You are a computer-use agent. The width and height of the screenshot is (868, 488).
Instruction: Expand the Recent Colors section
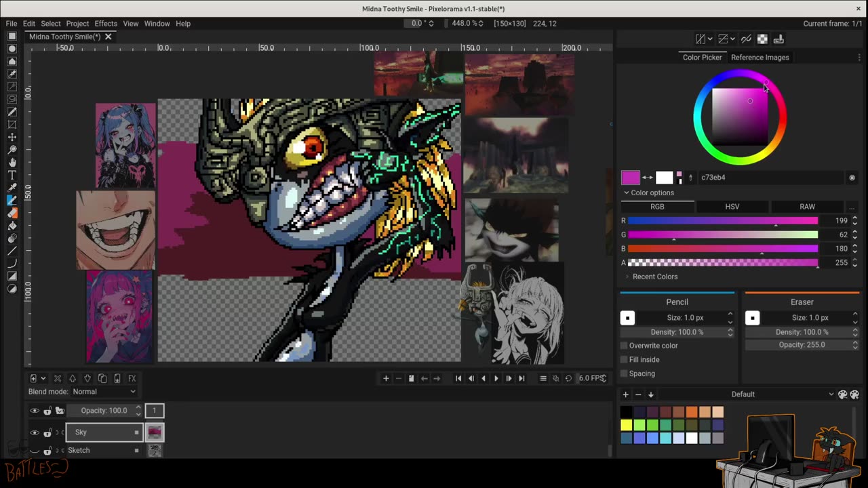[x=650, y=277]
